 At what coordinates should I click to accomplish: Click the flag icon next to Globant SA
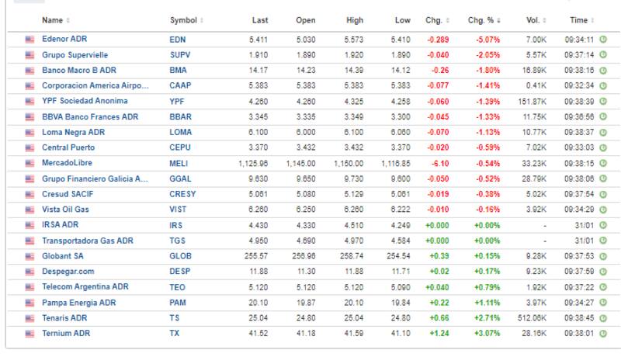(30, 256)
